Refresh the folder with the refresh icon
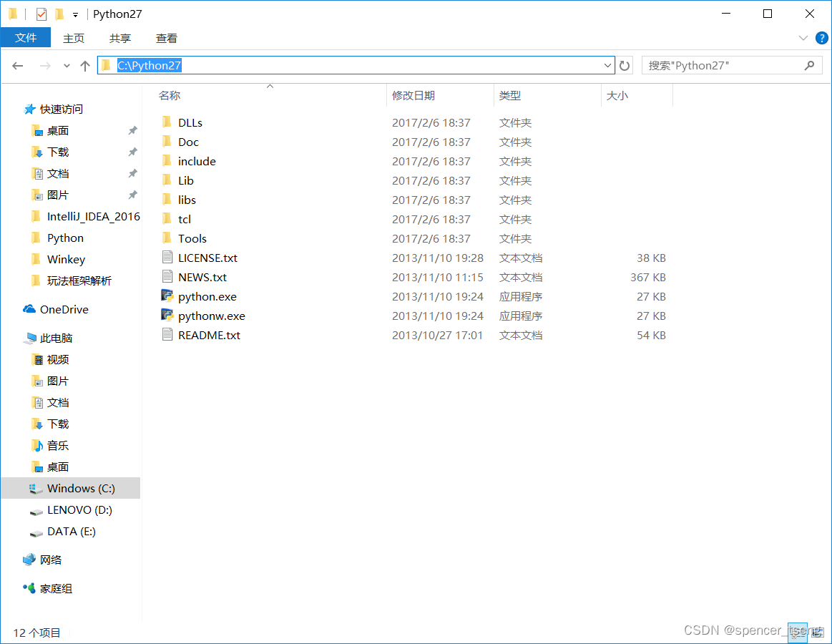 click(625, 66)
